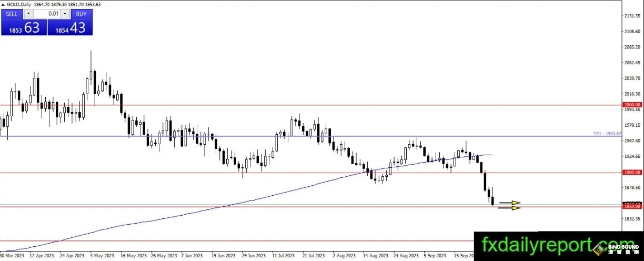Increase lot volume with the up arrow
The image size is (644, 261).
[x=65, y=14]
